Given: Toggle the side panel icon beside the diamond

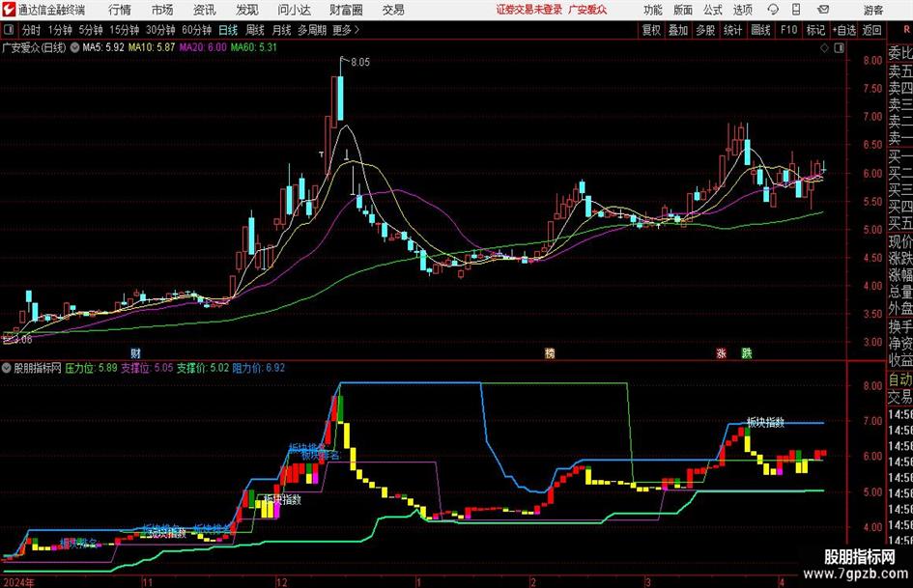Looking at the screenshot, I should [839, 48].
